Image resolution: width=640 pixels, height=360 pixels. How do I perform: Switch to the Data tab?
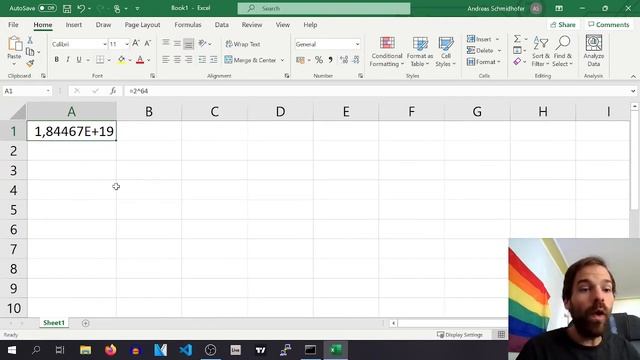click(x=222, y=25)
